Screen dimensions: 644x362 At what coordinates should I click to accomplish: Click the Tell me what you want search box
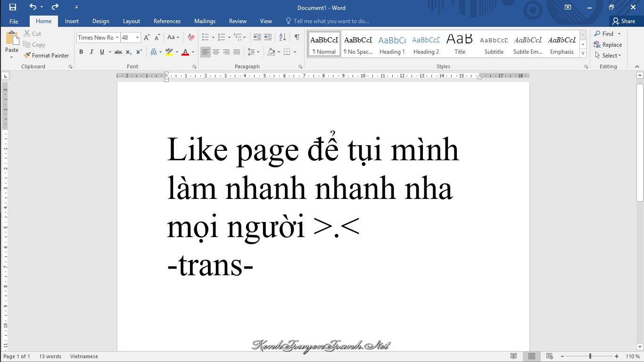click(x=331, y=21)
